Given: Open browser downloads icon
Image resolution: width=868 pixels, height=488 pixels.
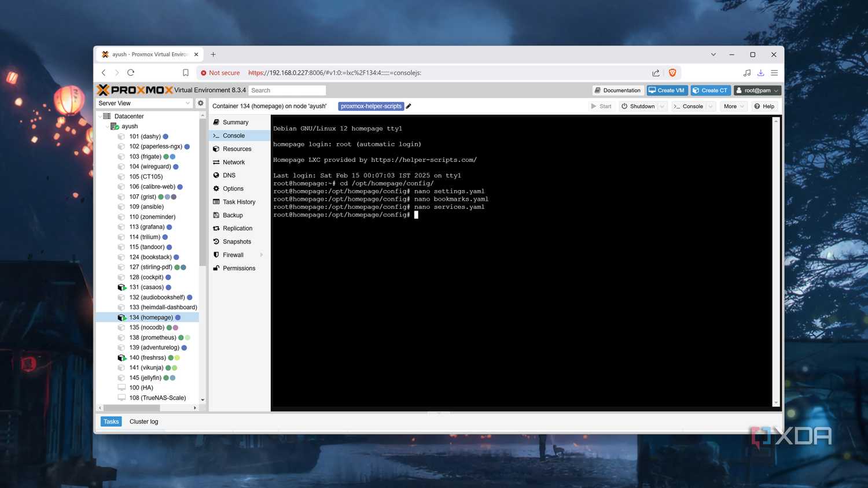Looking at the screenshot, I should (x=761, y=73).
